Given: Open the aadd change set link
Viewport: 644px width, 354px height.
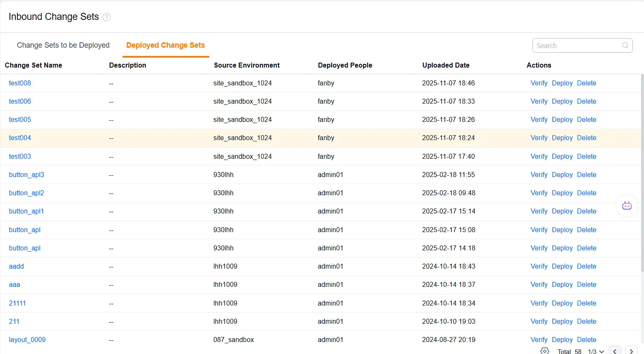Looking at the screenshot, I should [x=16, y=266].
